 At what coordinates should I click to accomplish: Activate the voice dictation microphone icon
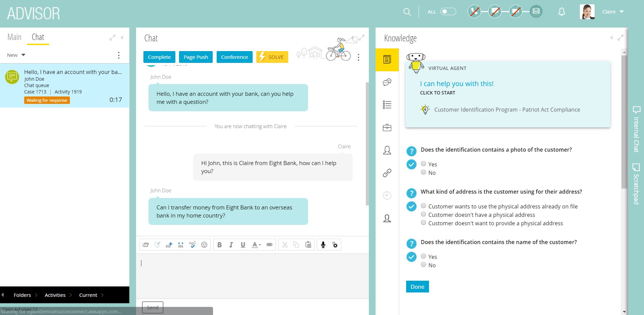[x=323, y=245]
